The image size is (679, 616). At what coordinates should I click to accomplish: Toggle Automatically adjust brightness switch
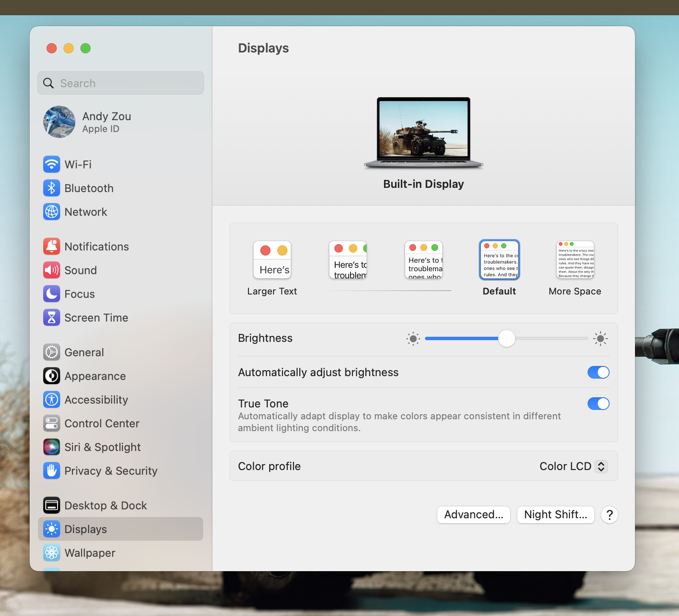pos(598,372)
